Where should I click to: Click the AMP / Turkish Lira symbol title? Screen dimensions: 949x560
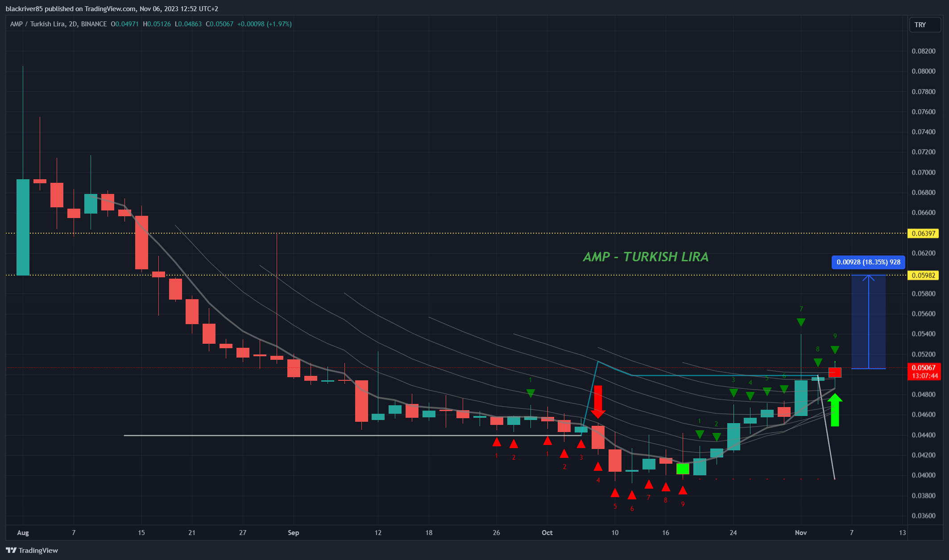[x=37, y=24]
